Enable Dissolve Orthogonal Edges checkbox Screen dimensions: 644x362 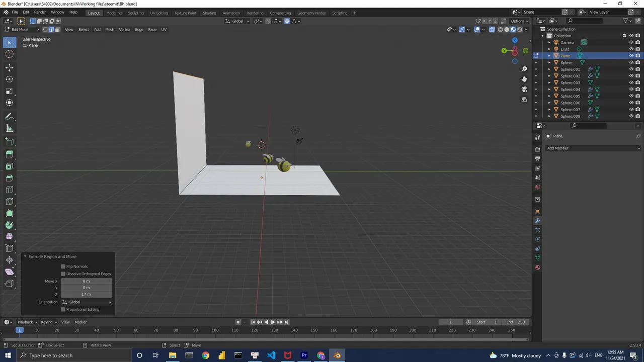63,274
